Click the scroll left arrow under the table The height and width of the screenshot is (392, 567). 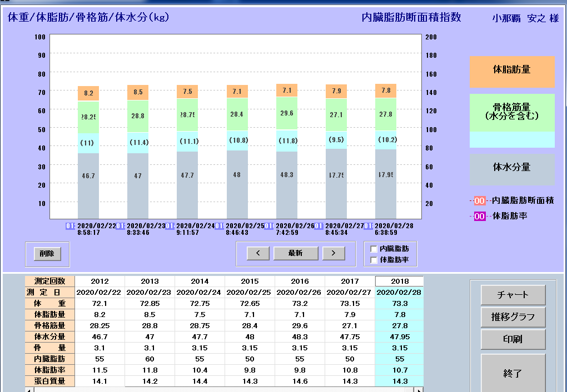pos(29,389)
